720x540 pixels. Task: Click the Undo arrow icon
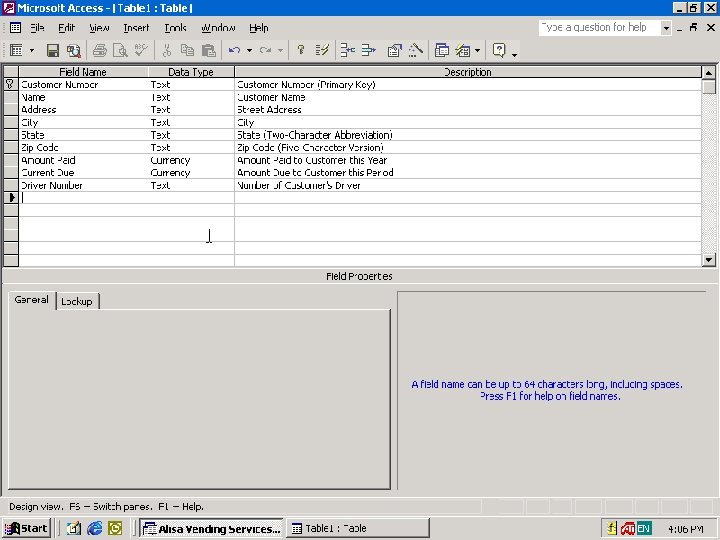tap(235, 50)
